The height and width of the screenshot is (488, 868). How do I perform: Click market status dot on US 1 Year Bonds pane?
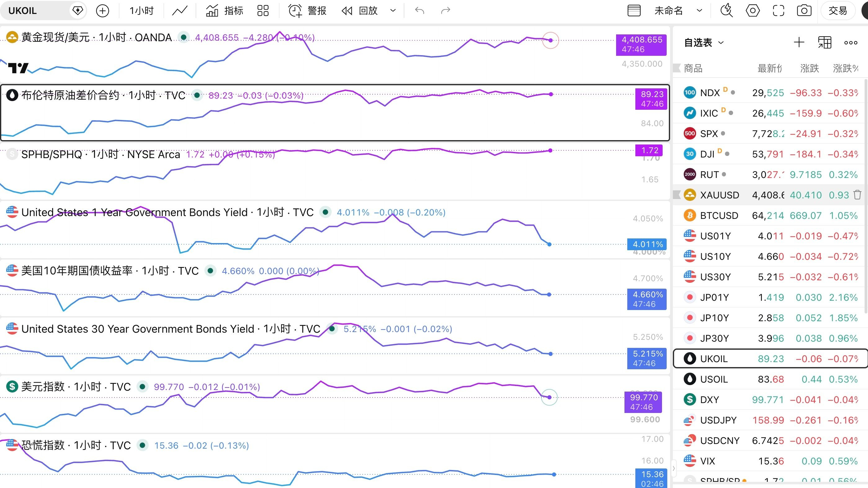[x=325, y=212]
